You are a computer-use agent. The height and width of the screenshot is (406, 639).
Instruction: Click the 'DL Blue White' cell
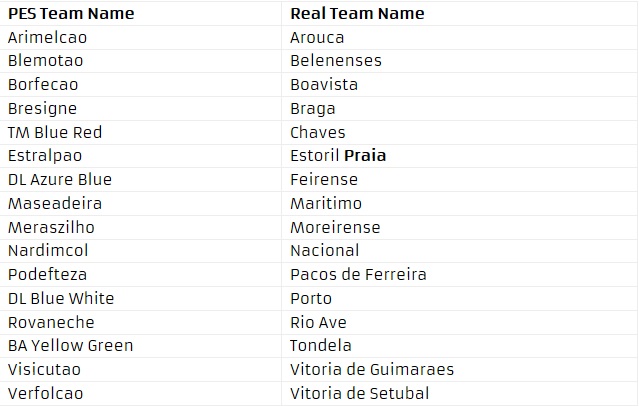(x=61, y=298)
